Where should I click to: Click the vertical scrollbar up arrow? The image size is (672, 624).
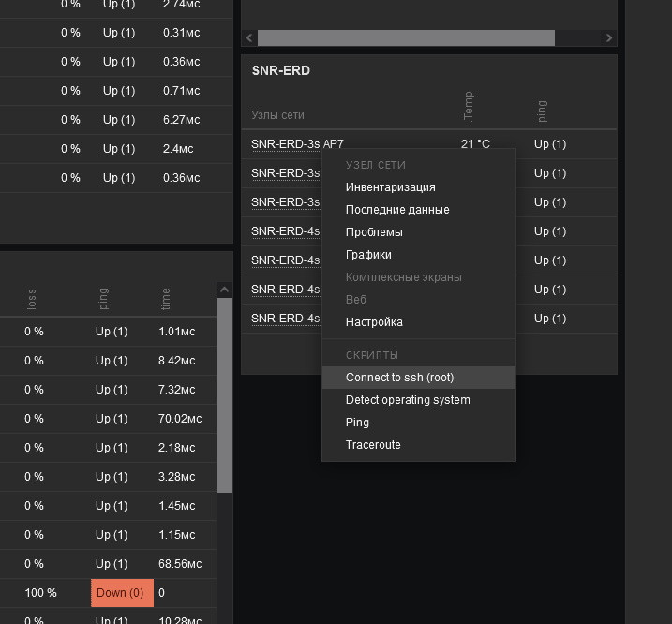(224, 290)
